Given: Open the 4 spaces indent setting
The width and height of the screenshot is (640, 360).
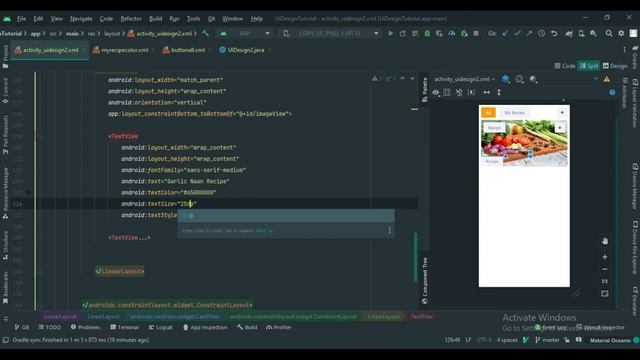Looking at the screenshot, I should pyautogui.click(x=507, y=340).
